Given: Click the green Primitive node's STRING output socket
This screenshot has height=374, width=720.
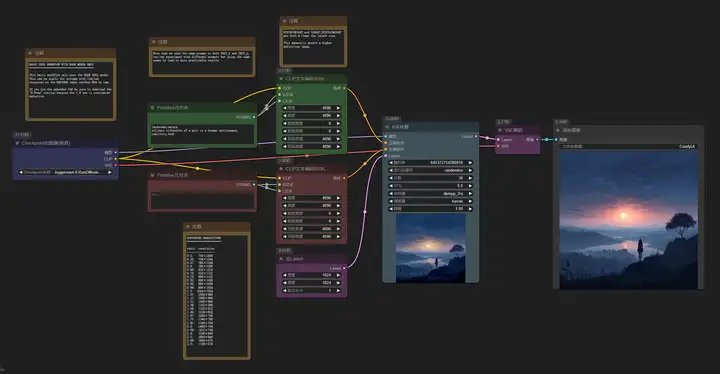Looking at the screenshot, I should 254,117.
